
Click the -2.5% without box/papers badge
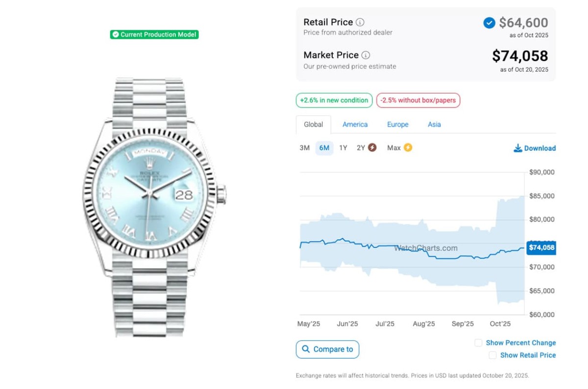click(418, 100)
